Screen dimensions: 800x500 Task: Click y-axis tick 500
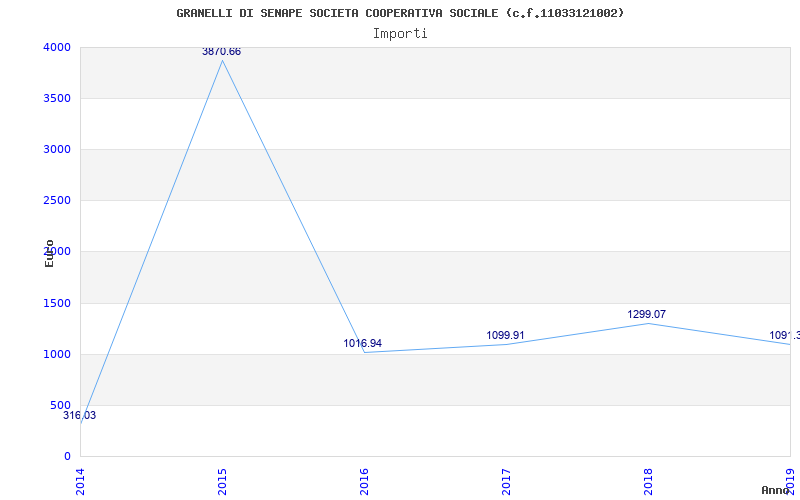point(61,406)
